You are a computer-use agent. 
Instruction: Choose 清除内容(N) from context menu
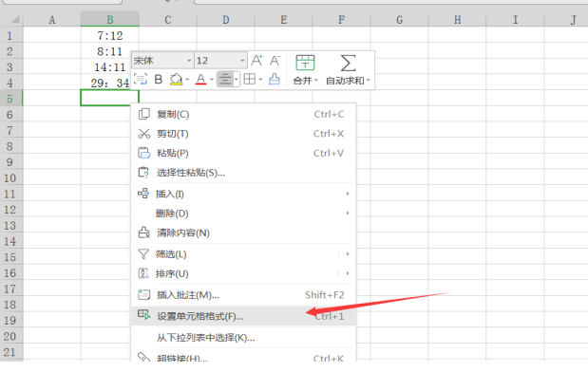[x=243, y=232]
